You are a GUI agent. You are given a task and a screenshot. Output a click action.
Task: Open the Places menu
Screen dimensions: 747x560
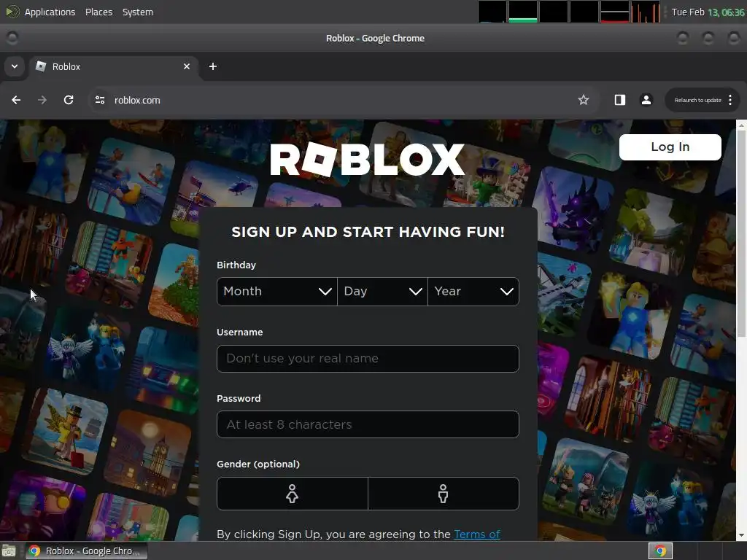coord(98,12)
